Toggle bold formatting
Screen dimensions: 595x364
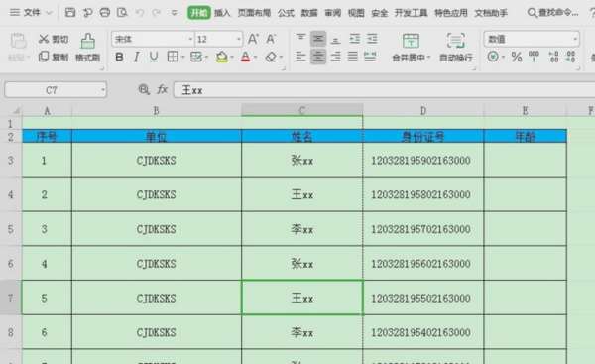click(x=119, y=57)
